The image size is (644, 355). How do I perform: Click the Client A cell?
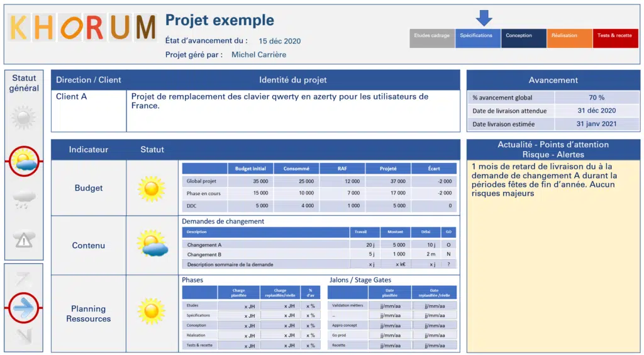pyautogui.click(x=89, y=111)
